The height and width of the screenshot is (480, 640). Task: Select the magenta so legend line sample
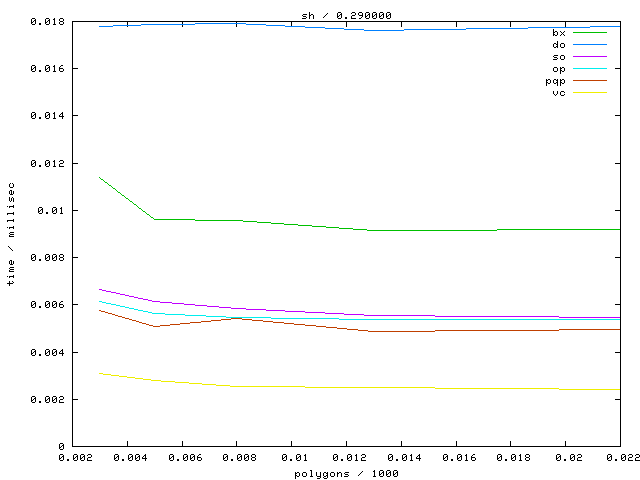pos(590,57)
